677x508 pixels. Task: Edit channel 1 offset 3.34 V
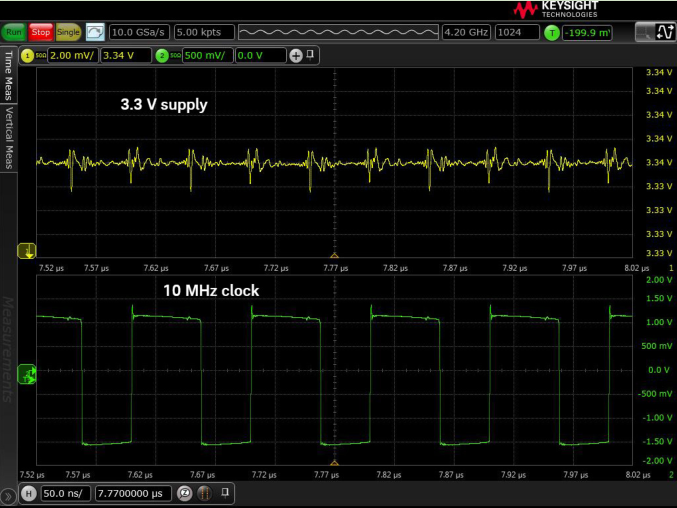point(126,56)
